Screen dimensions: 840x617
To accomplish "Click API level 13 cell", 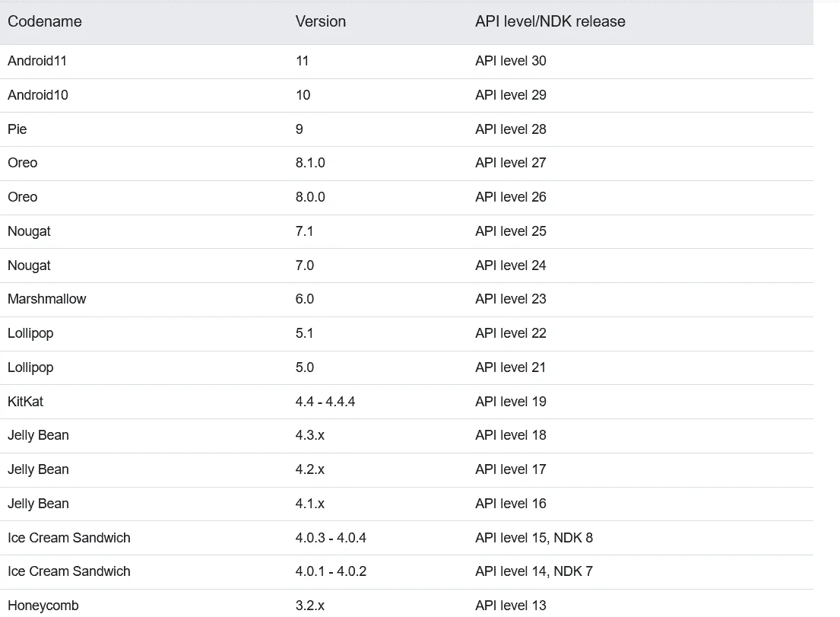I will click(511, 606).
